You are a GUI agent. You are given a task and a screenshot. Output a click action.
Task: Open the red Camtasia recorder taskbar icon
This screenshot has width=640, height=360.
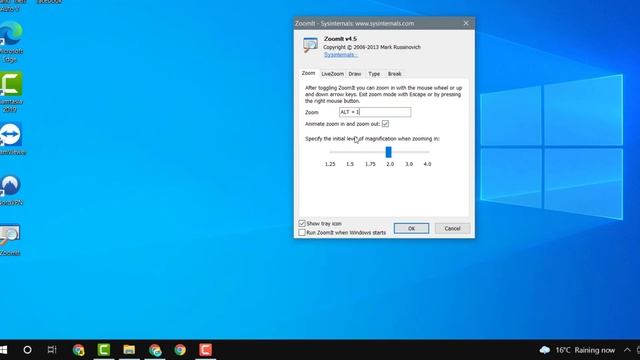pyautogui.click(x=205, y=350)
